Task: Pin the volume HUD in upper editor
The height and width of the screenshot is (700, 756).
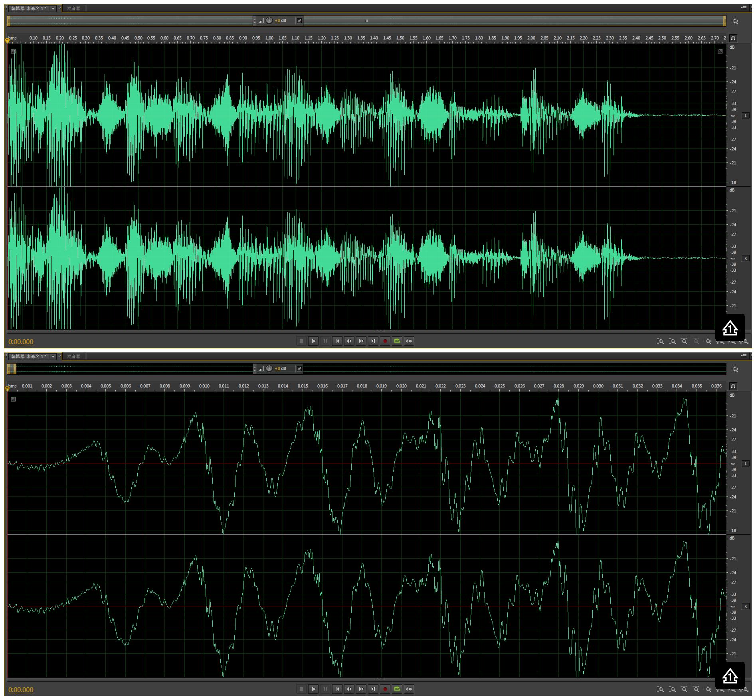Action: pyautogui.click(x=299, y=21)
